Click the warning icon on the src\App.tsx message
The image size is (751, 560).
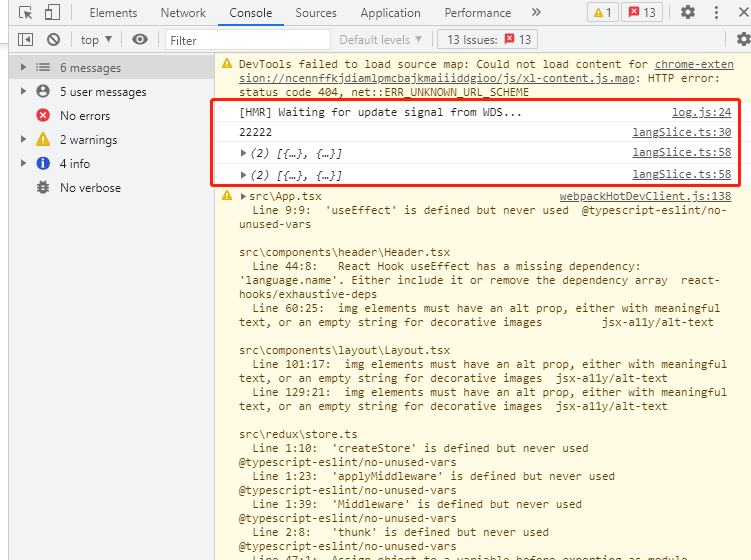[x=227, y=195]
